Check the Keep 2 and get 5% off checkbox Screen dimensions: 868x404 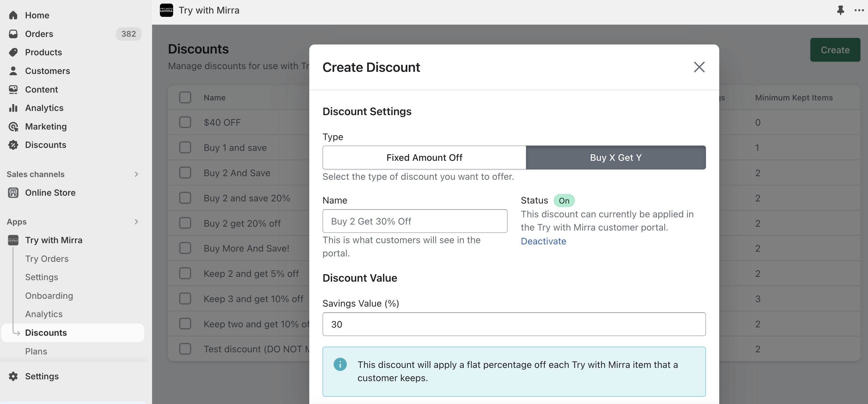click(x=185, y=273)
